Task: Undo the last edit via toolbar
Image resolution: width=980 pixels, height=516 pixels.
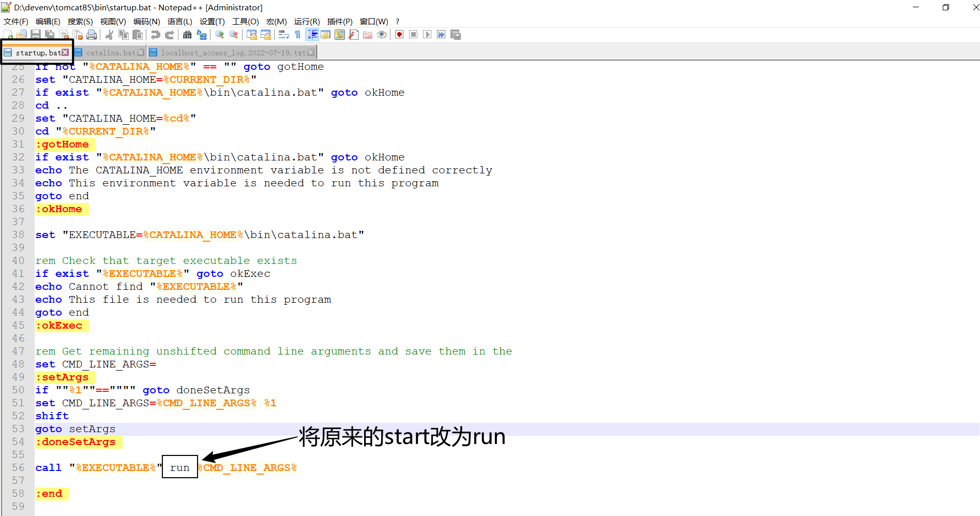Action: tap(155, 35)
